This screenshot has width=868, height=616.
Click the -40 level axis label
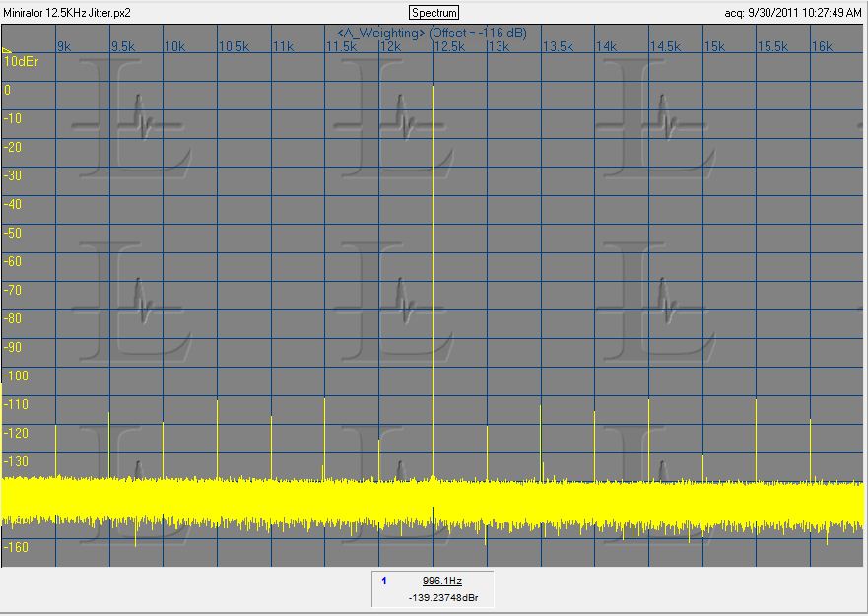pyautogui.click(x=13, y=204)
